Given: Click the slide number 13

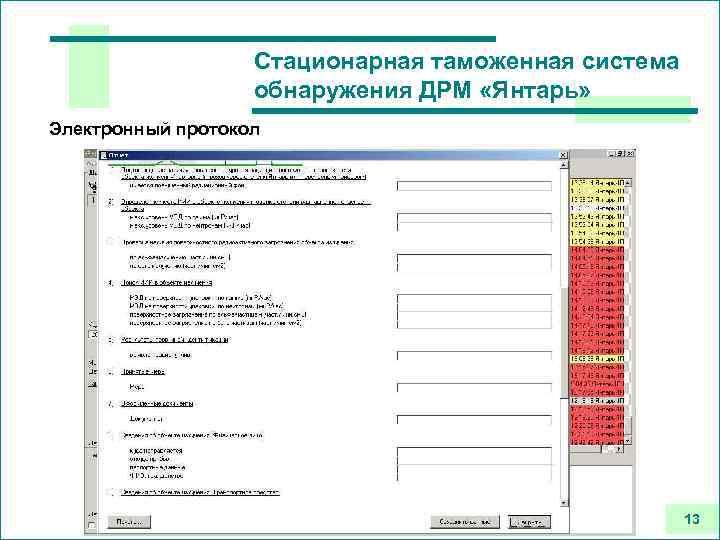Looking at the screenshot, I should tap(692, 519).
